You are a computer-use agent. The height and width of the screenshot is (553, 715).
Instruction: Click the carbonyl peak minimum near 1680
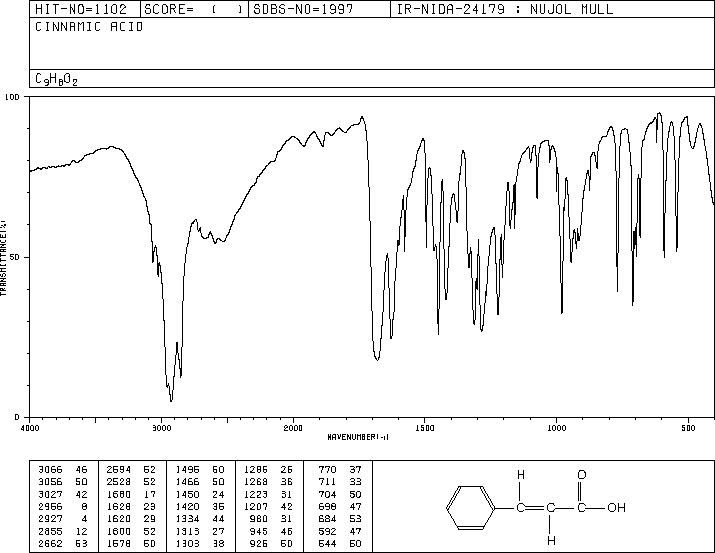pos(377,359)
